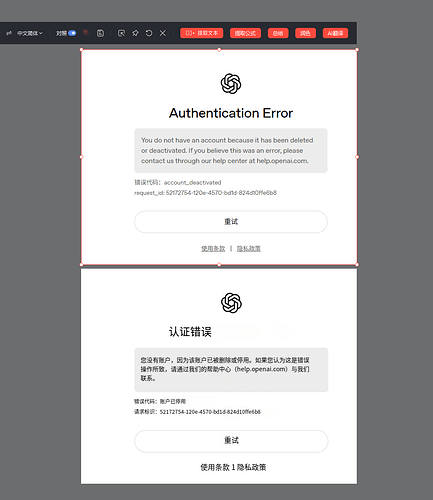Click the 提取文本 extract text button

tap(202, 33)
